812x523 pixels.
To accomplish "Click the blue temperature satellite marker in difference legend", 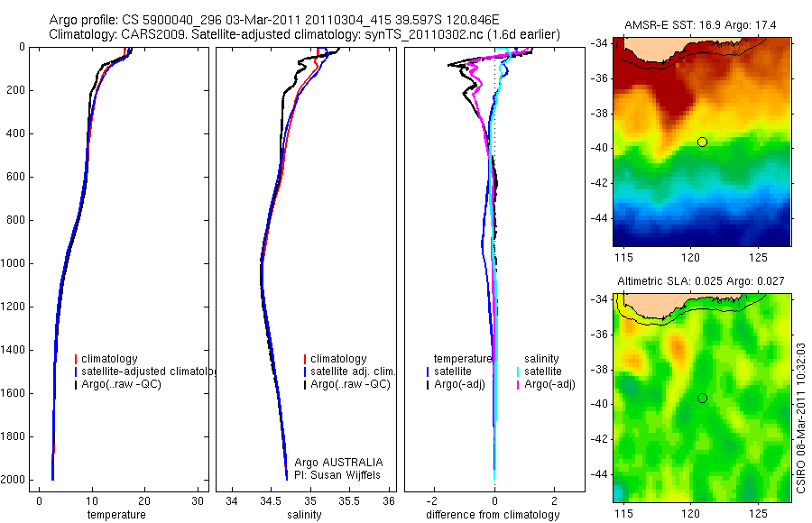I will pyautogui.click(x=428, y=372).
